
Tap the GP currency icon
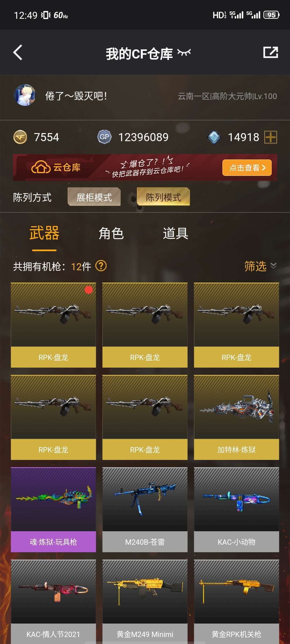[x=104, y=137]
